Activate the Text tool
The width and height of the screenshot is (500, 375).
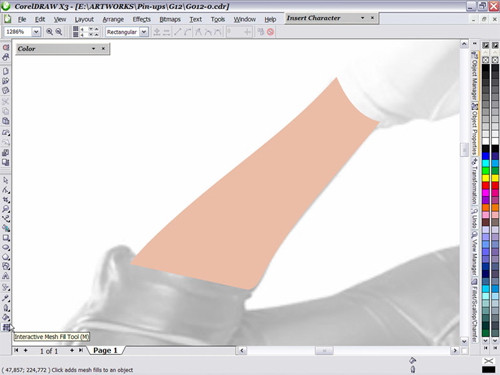(x=5, y=276)
